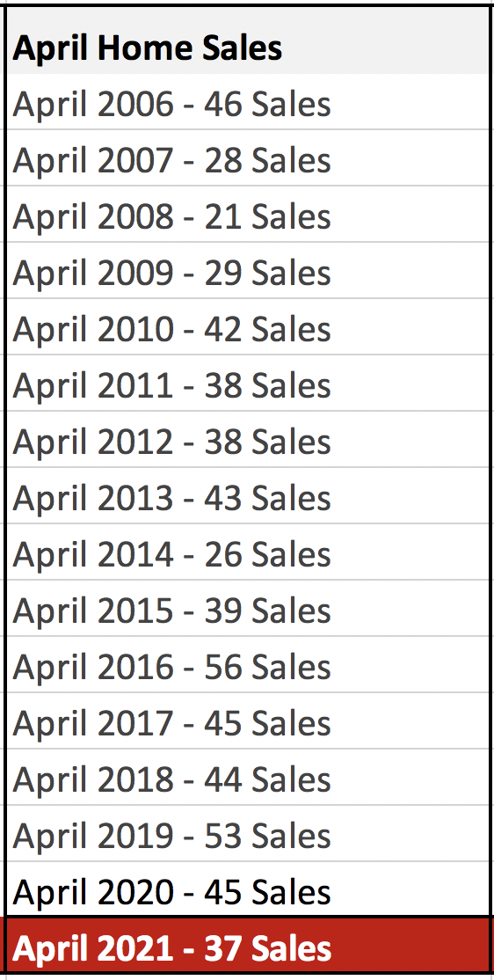Click the April 2016 - 56 Sales row
This screenshot has width=494, height=980.
pos(247,664)
